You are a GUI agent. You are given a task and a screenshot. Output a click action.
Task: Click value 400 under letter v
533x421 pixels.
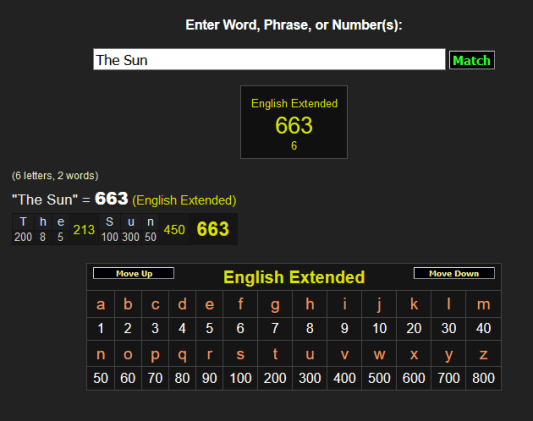click(x=344, y=378)
